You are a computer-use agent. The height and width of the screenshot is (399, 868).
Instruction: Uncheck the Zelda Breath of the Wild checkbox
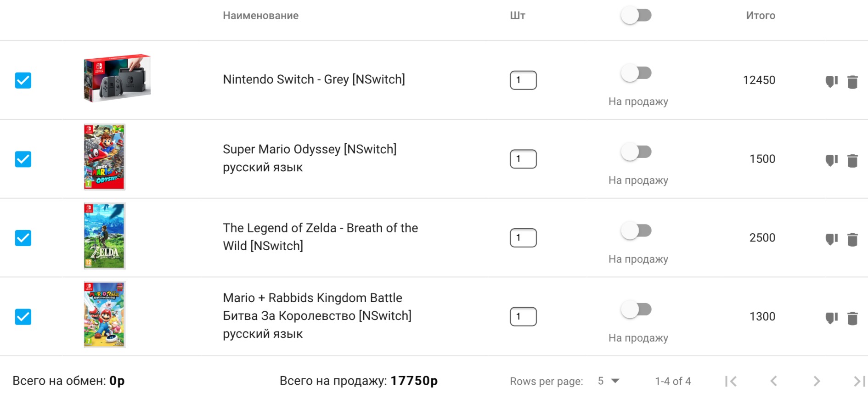(23, 238)
